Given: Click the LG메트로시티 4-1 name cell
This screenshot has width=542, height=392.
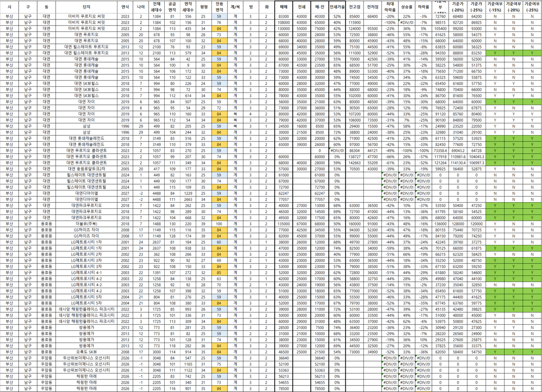Looking at the screenshot, I should (x=86, y=273).
